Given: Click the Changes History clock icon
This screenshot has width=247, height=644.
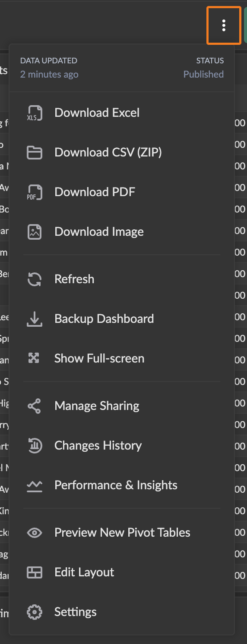Looking at the screenshot, I should point(35,446).
